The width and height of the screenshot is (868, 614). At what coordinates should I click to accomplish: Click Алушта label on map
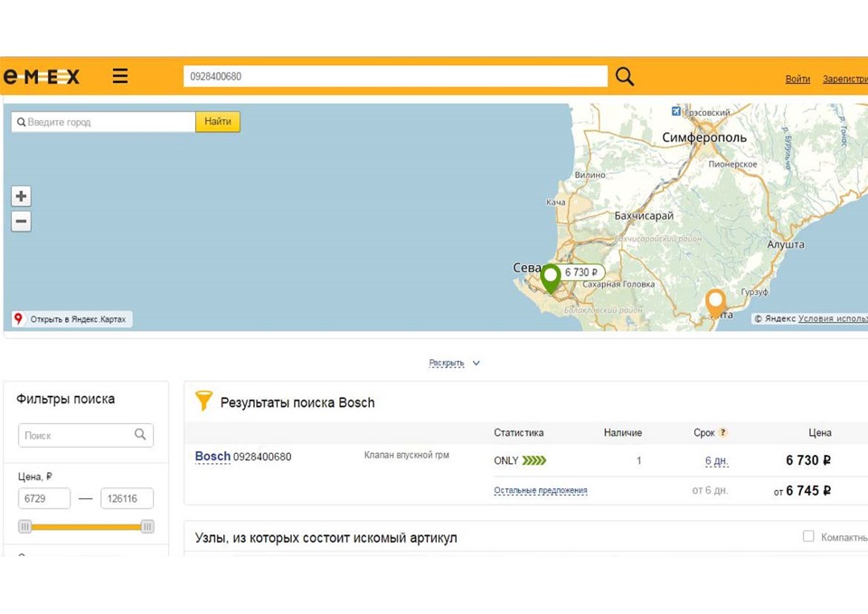pyautogui.click(x=786, y=244)
